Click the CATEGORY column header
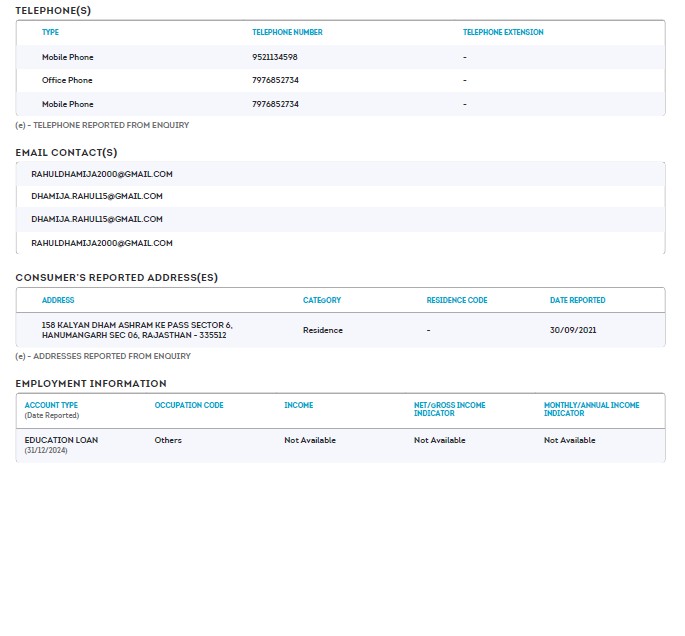Screen dimensions: 685x636 pos(322,300)
